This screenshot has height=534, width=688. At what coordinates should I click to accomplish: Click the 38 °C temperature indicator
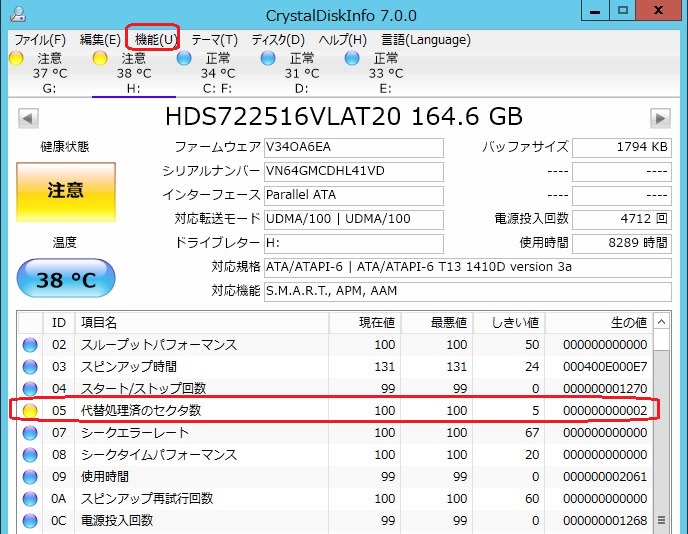pos(66,278)
